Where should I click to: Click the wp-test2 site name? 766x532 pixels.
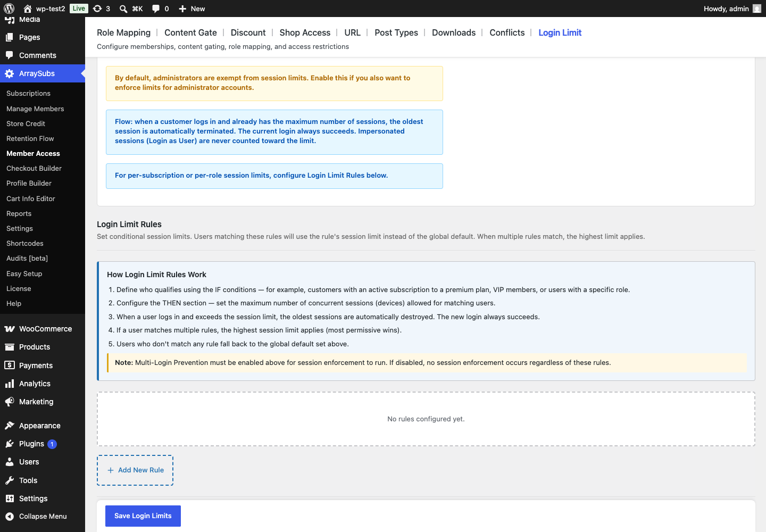click(51, 9)
